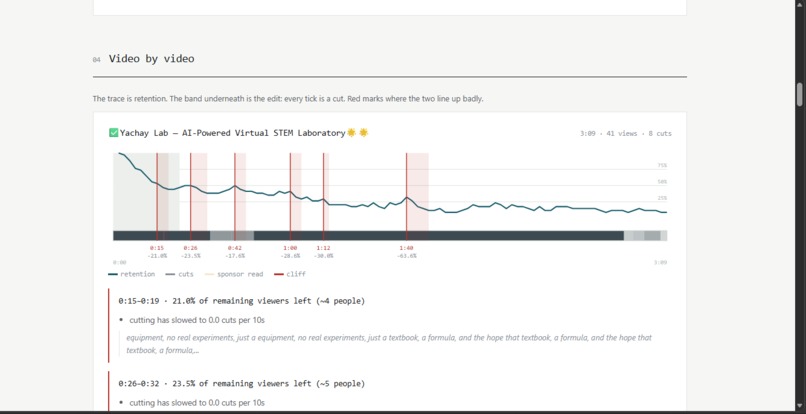Image resolution: width=806 pixels, height=414 pixels.
Task: Click the cutting has slowed bullet under 0:26–0:32
Action: (197, 403)
